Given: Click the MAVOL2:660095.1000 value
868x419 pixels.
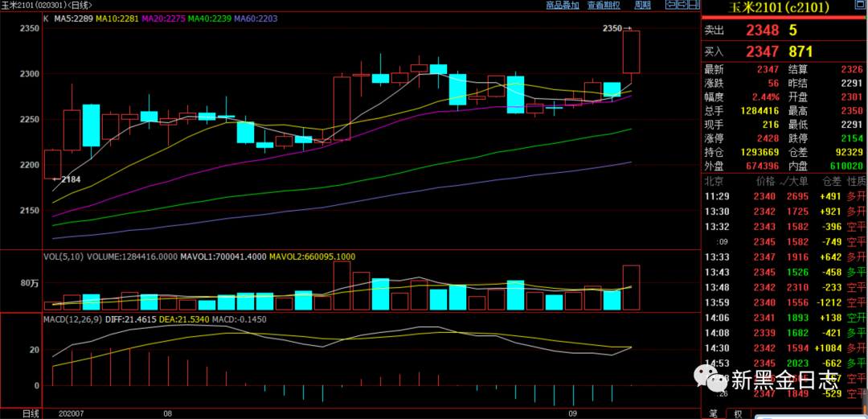Looking at the screenshot, I should point(313,257).
